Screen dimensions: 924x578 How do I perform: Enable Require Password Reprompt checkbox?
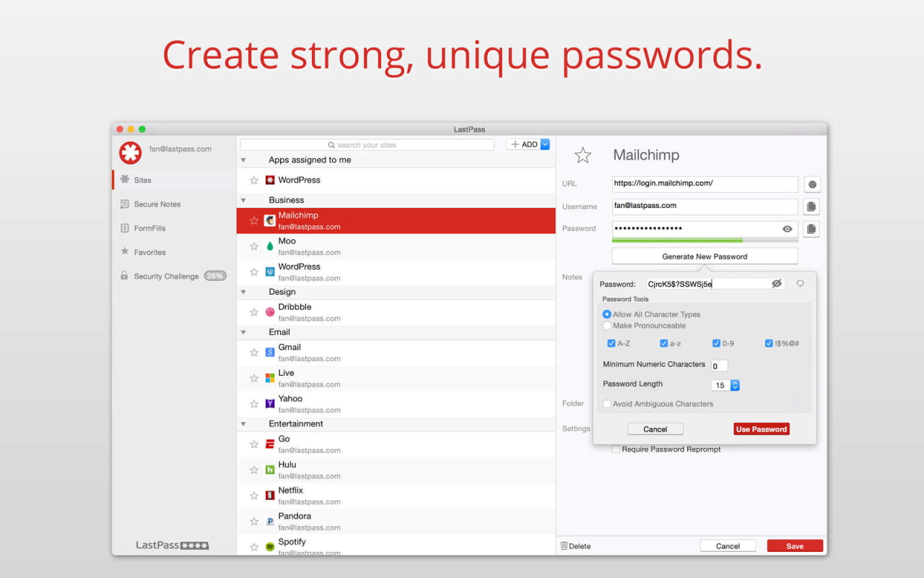616,449
